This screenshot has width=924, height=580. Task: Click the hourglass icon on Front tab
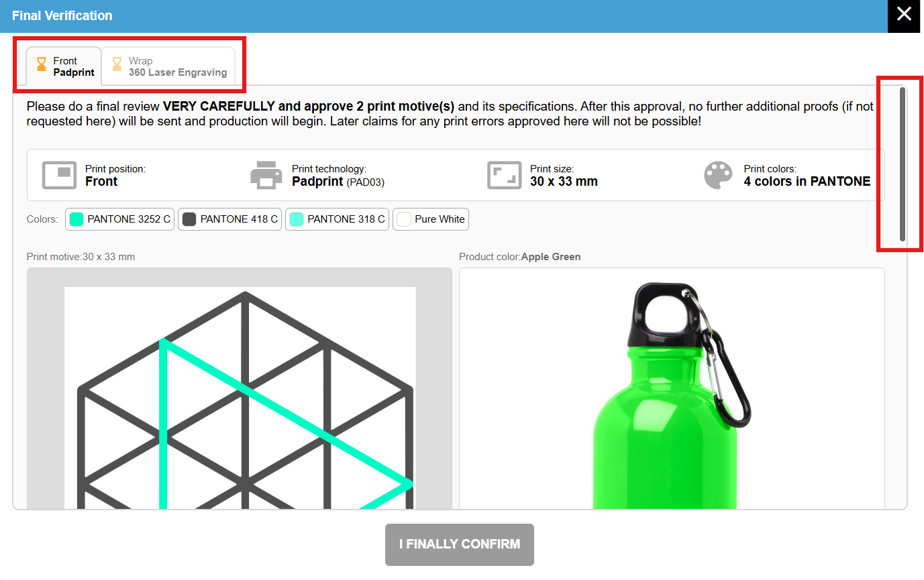click(x=42, y=65)
